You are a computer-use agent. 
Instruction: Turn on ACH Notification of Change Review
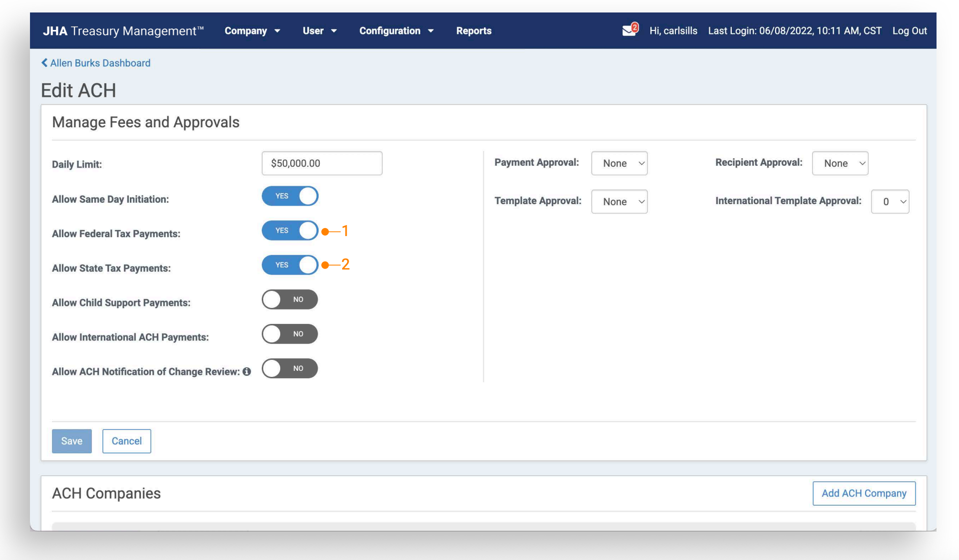coord(290,368)
